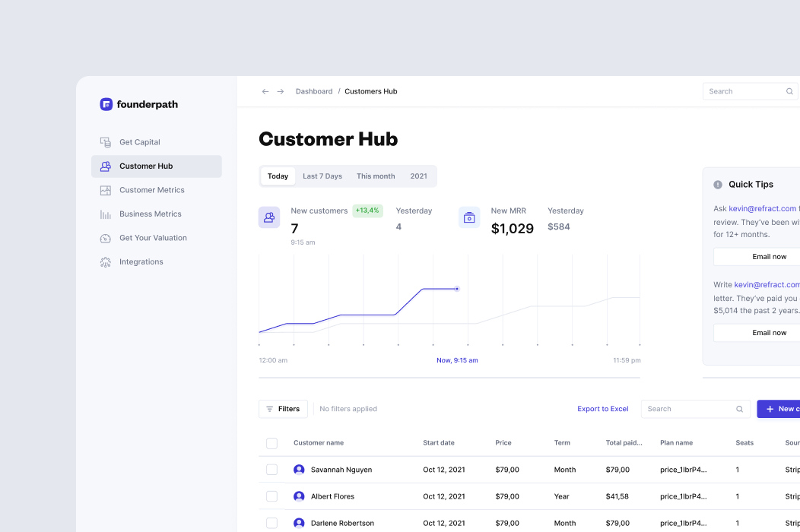Click the $1,029 New MRR value
800x532 pixels.
pyautogui.click(x=513, y=229)
